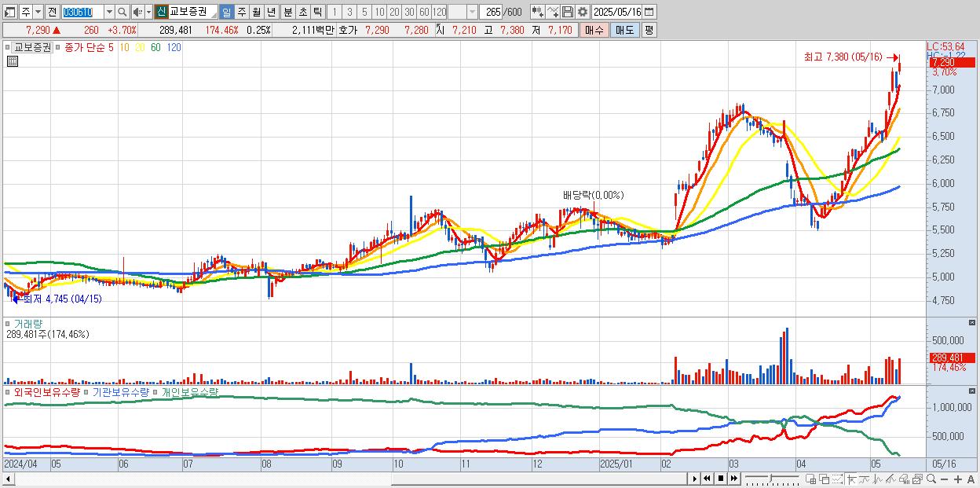This screenshot has width=980, height=488.
Task: Click the minus zoom-out icon
Action: click(x=944, y=479)
